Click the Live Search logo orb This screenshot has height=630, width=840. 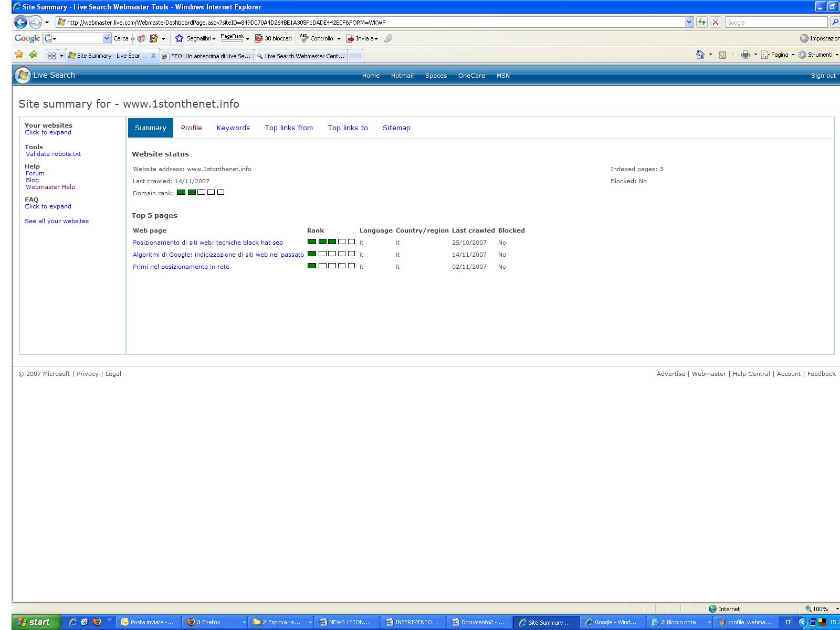22,75
